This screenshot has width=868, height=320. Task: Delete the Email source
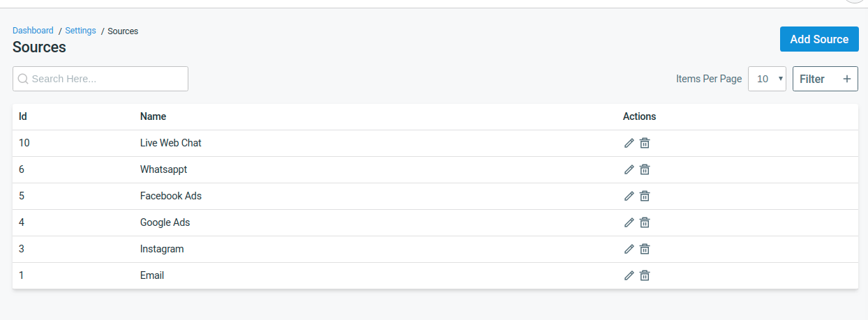tap(645, 275)
